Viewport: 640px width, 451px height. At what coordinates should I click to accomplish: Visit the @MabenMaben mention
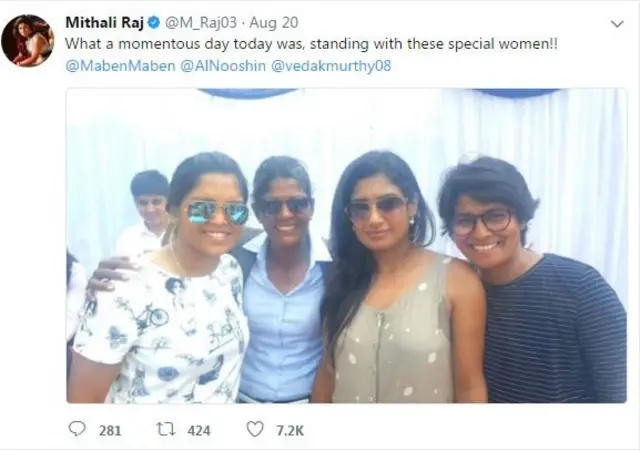pos(119,66)
